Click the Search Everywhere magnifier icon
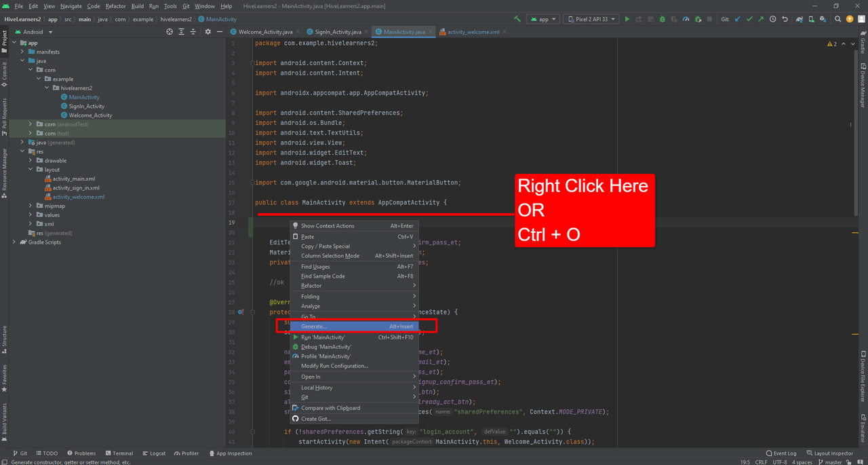The width and height of the screenshot is (868, 465). (838, 19)
